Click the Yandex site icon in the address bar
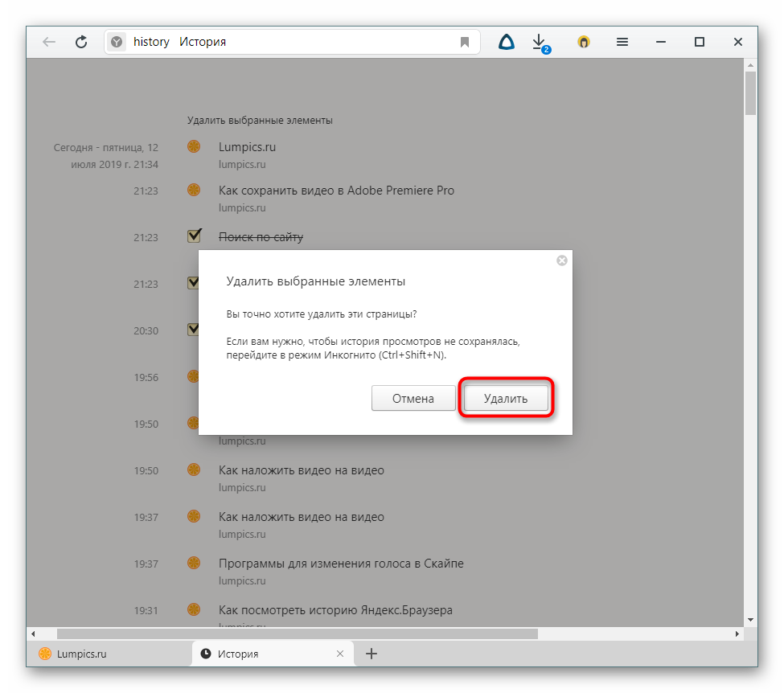784x693 pixels. 117,42
